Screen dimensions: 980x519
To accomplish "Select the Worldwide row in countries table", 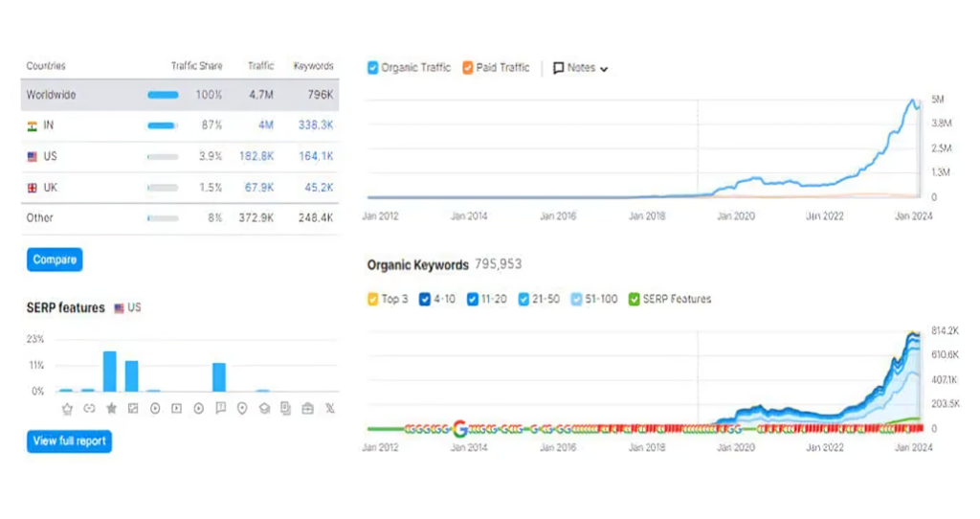I will coord(180,95).
